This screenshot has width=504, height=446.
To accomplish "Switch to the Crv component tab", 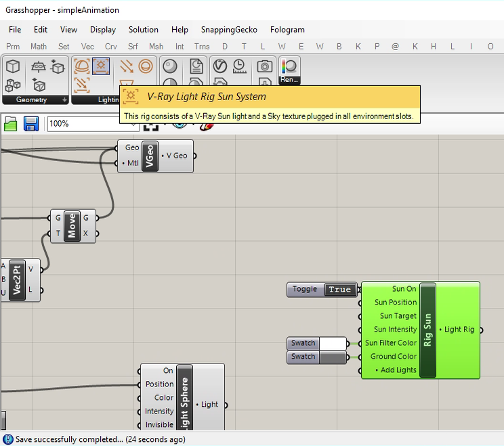I will pyautogui.click(x=111, y=47).
